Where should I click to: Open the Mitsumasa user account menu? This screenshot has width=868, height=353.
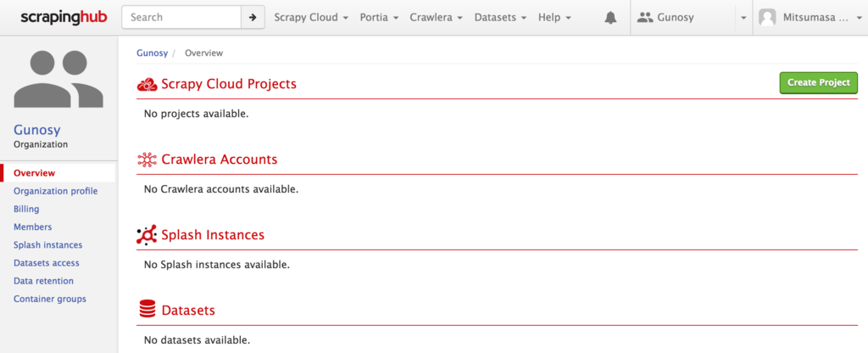810,18
